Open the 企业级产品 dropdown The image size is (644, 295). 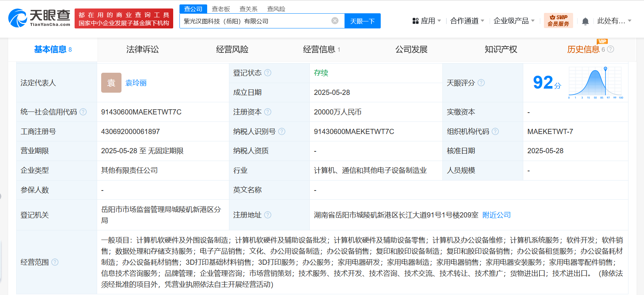pyautogui.click(x=514, y=21)
